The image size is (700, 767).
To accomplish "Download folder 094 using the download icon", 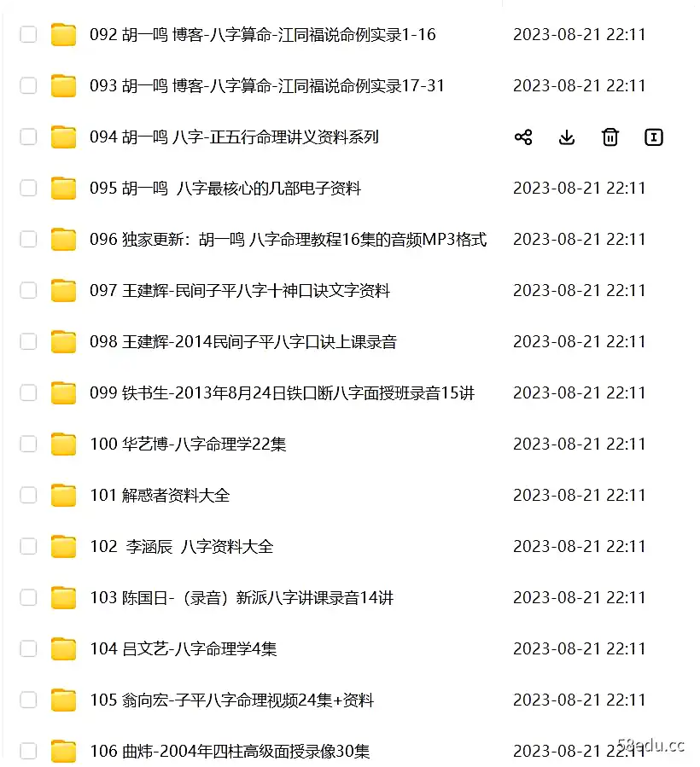I will point(567,137).
